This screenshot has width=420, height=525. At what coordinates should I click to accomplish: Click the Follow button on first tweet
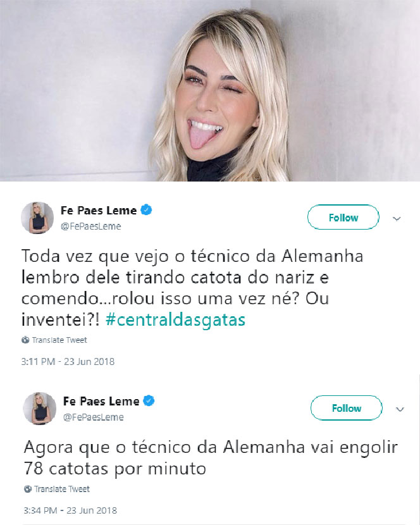343,218
